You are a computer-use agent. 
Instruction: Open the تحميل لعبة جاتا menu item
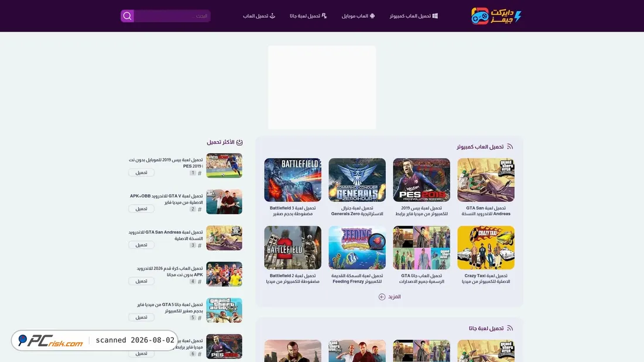pyautogui.click(x=308, y=16)
